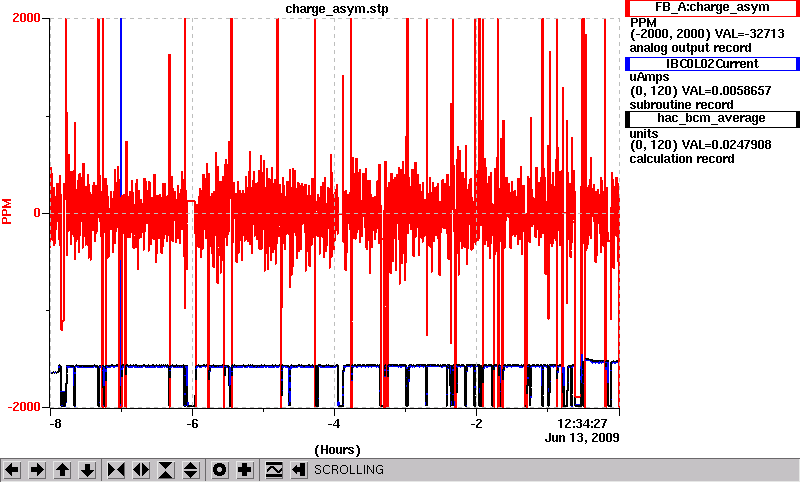Pan the plot left with the left arrow button
Image resolution: width=800 pixels, height=482 pixels.
[x=12, y=470]
